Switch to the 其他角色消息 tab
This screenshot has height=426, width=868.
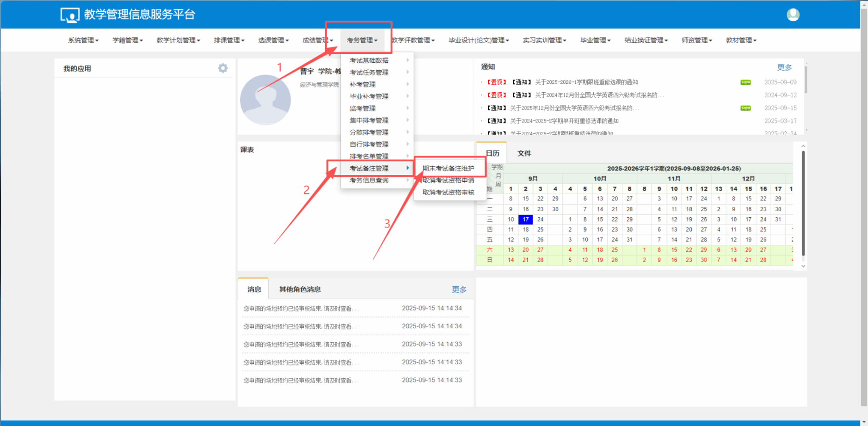[300, 289]
